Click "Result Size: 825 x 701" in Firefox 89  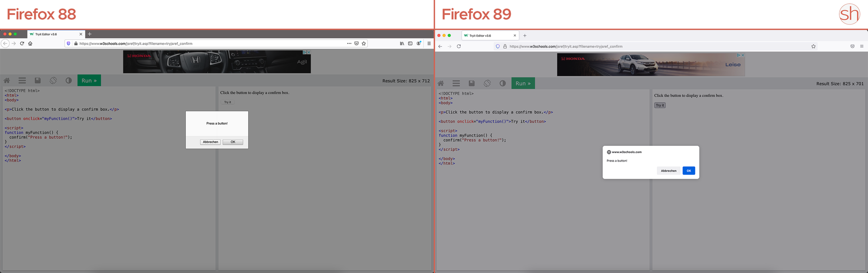(x=840, y=84)
